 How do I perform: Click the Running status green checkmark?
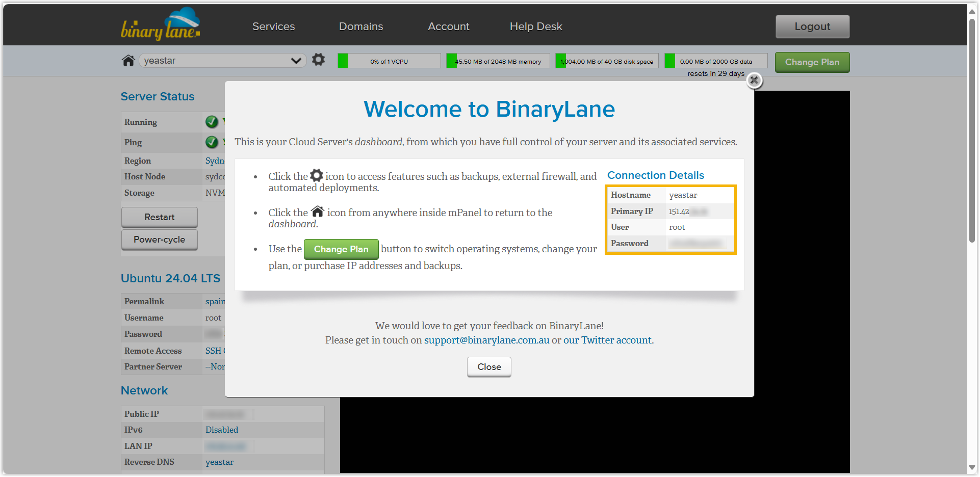click(x=212, y=122)
